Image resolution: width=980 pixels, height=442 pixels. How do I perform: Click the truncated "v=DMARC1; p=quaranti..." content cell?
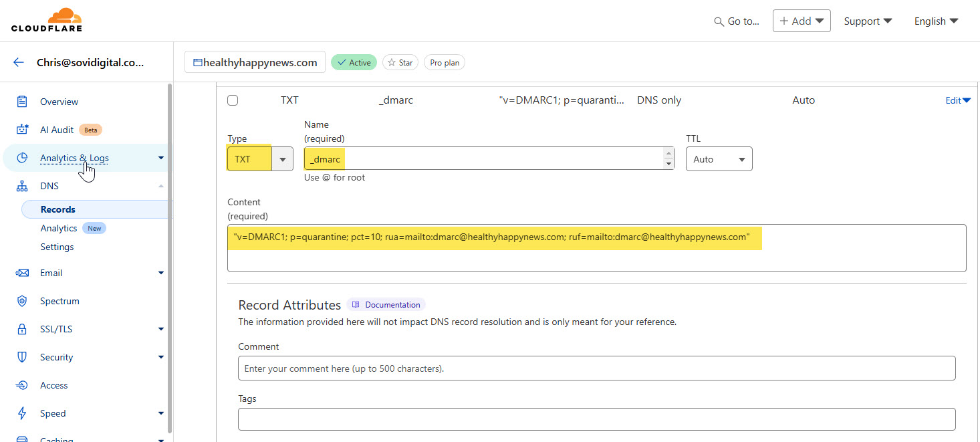coord(562,100)
